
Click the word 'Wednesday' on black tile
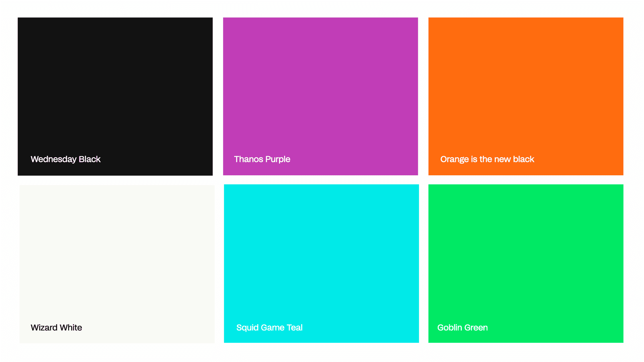(x=53, y=159)
